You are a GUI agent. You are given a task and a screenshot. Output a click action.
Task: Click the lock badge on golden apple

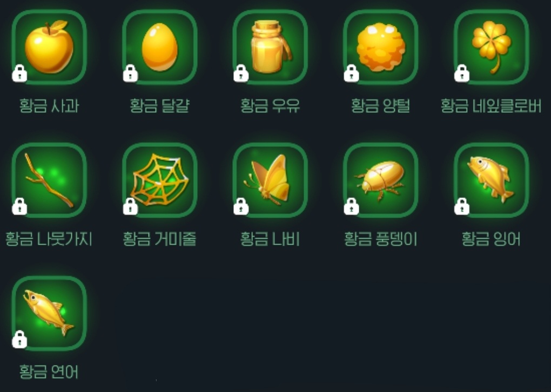(19, 73)
